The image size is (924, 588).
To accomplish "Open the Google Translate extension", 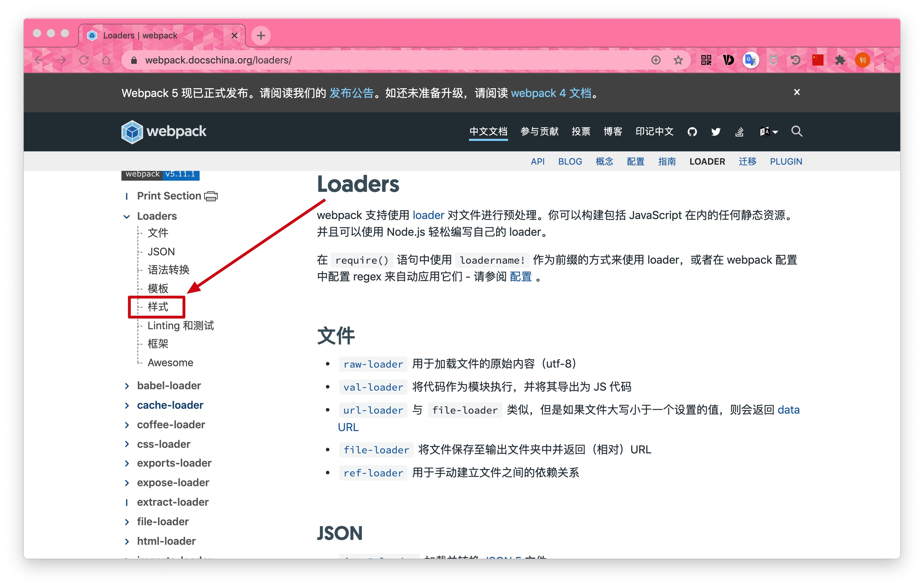I will [750, 60].
